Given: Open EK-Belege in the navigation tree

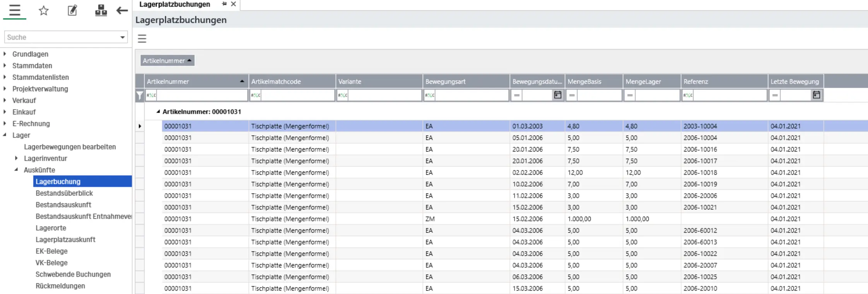Looking at the screenshot, I should click(x=51, y=251).
